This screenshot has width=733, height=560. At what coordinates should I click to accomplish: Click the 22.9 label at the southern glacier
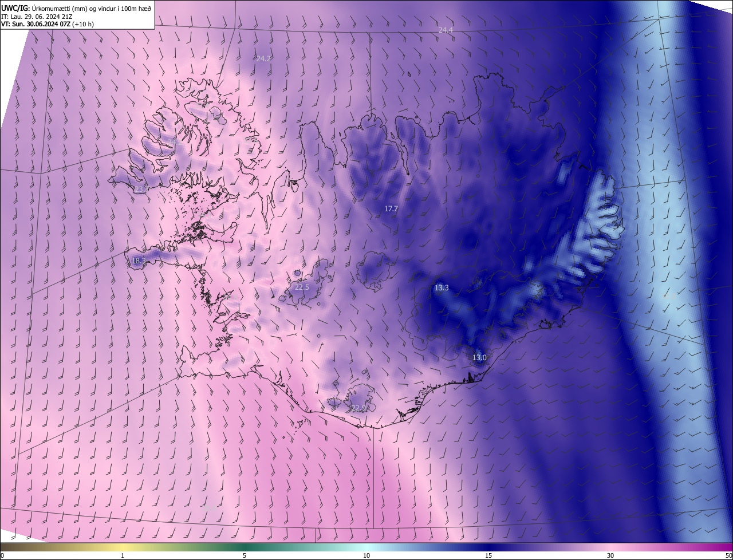tap(358, 408)
